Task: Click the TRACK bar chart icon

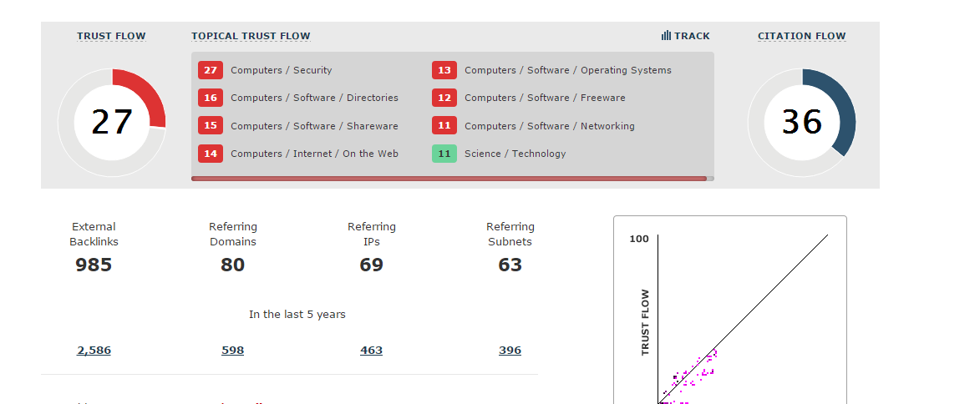Action: [666, 36]
